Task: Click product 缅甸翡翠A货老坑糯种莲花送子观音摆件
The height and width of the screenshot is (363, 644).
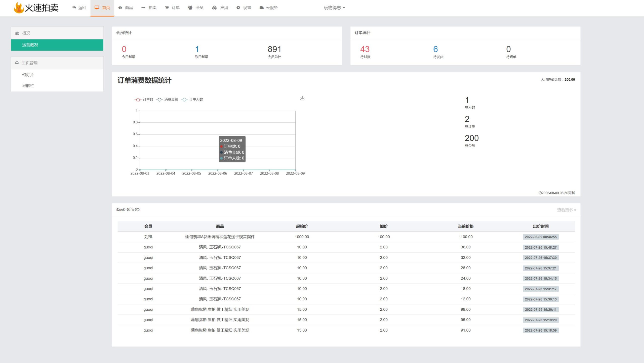Action: tap(220, 237)
